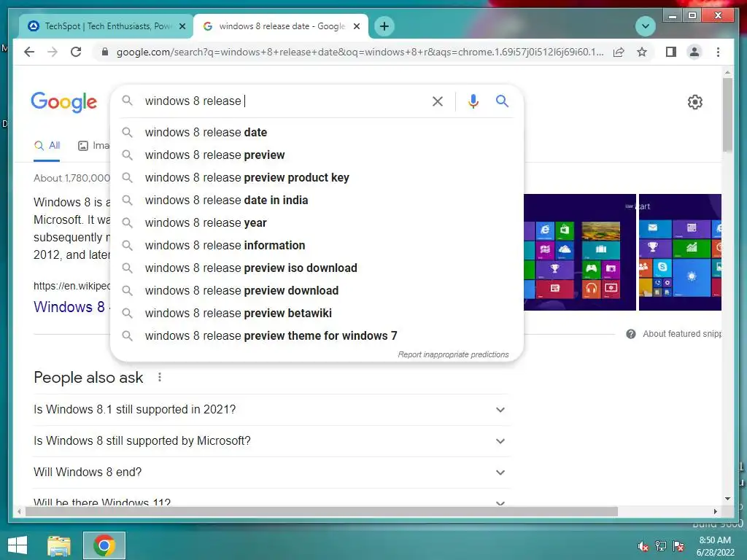Screen dimensions: 747x560
Task: Open the tab search dropdown arrow
Action: (646, 26)
